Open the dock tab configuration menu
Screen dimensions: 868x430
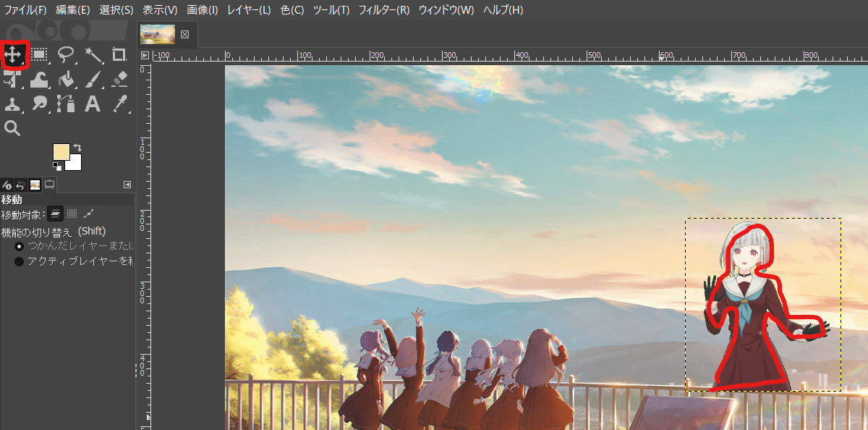pyautogui.click(x=128, y=185)
